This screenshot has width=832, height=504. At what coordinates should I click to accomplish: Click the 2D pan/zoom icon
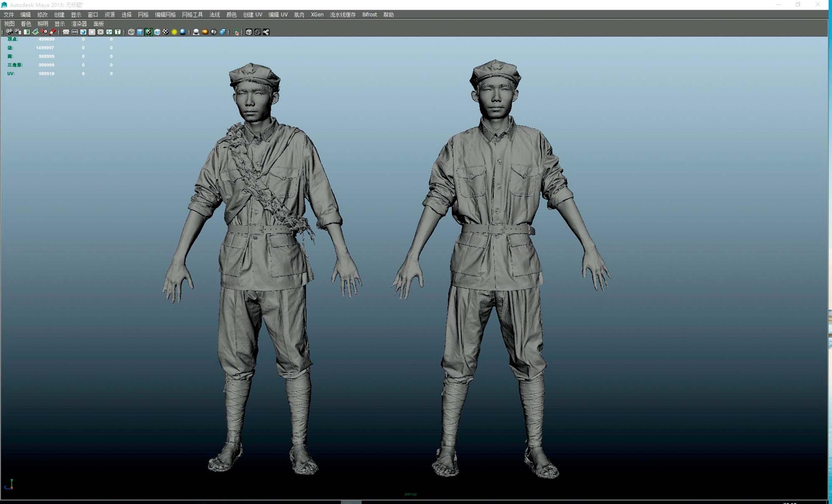(x=44, y=32)
